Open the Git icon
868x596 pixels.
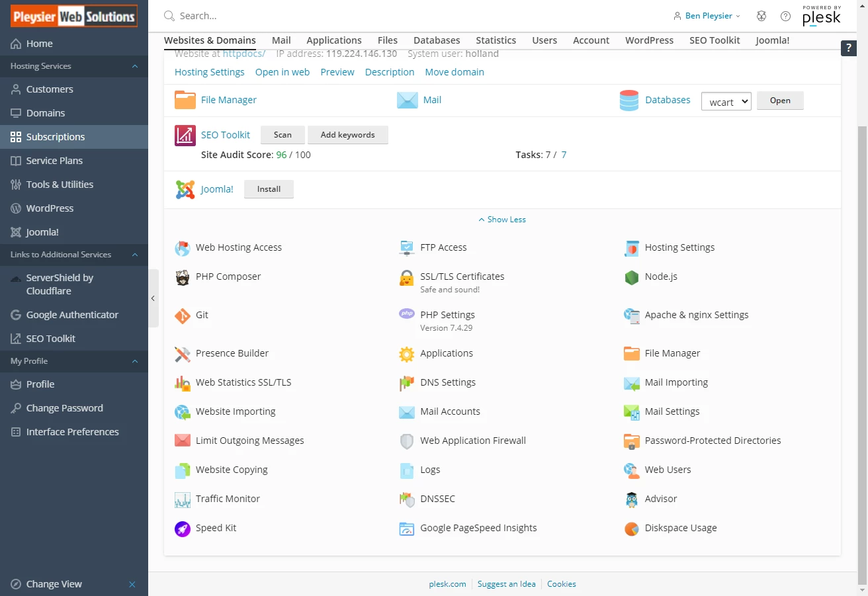(183, 316)
